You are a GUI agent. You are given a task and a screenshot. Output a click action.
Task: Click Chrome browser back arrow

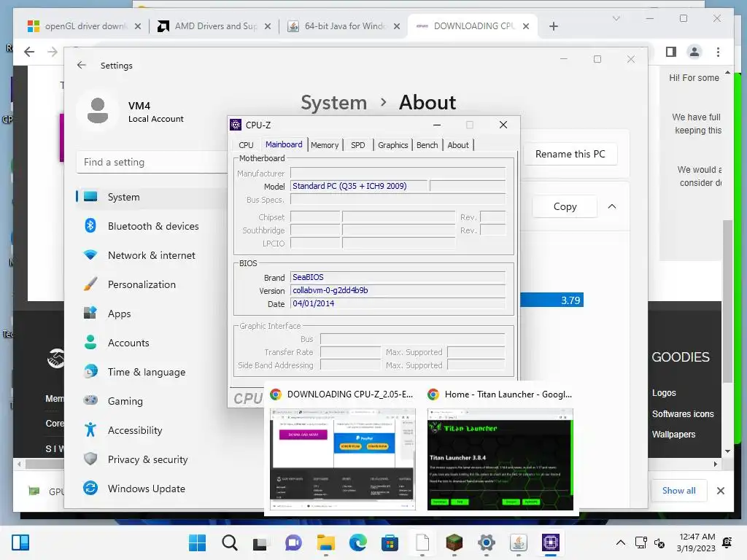click(29, 52)
